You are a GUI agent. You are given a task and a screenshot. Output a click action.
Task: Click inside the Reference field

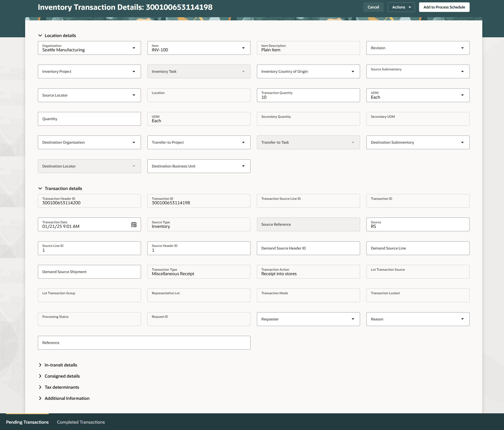coord(144,343)
